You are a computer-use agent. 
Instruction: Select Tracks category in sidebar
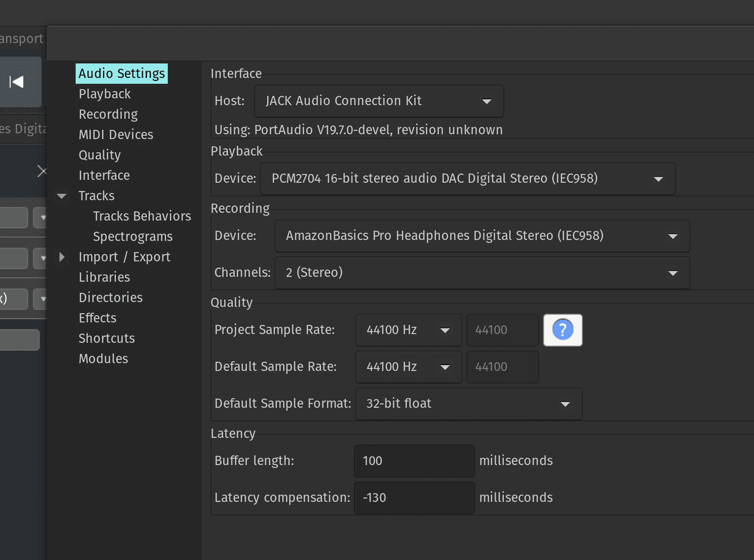click(x=96, y=195)
